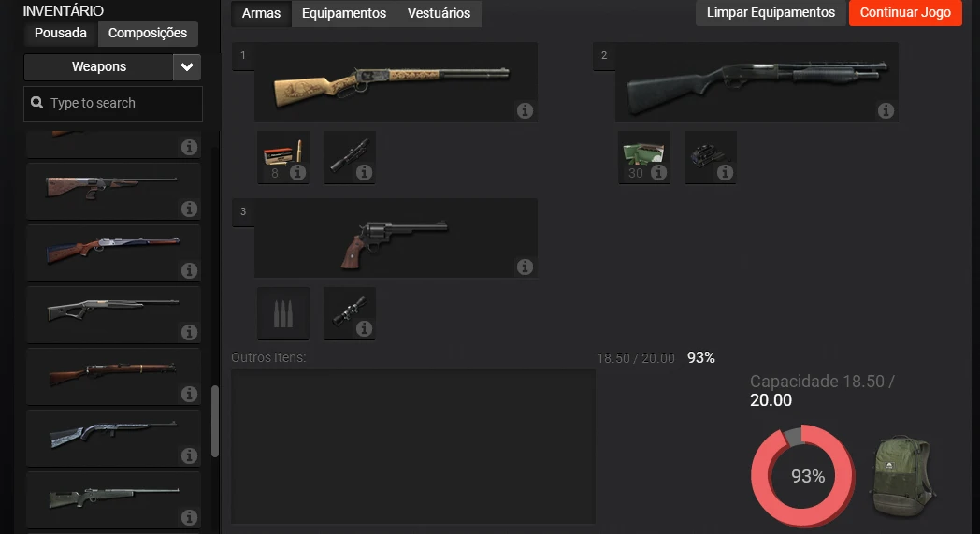This screenshot has height=534, width=980.
Task: Select scope attached to slot 1 rifle
Action: tap(350, 157)
